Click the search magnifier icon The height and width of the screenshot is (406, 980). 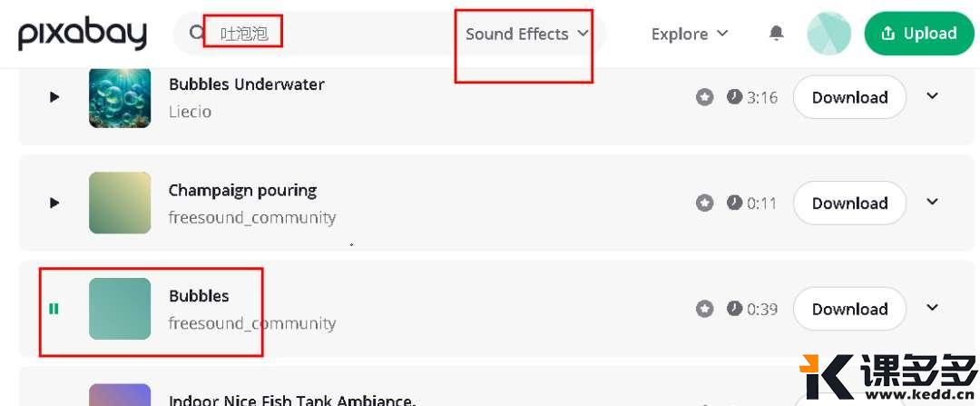[196, 33]
